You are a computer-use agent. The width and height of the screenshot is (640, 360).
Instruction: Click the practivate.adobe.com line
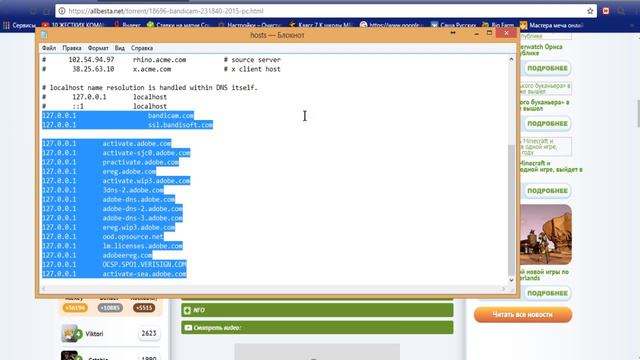[110, 162]
